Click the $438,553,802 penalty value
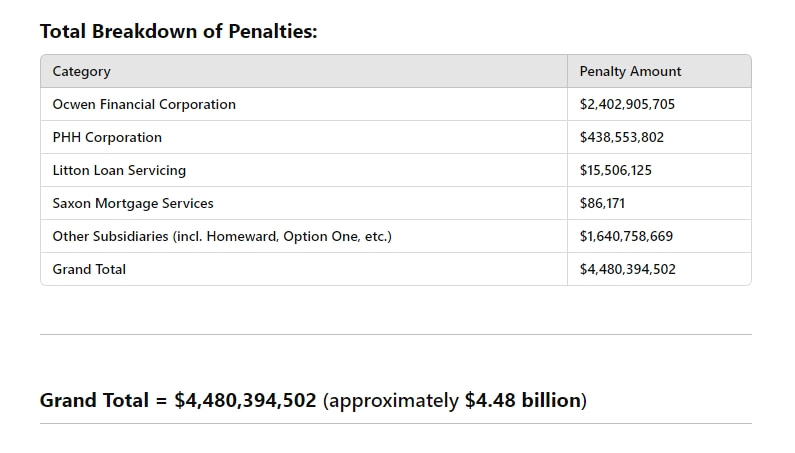The image size is (795, 453). point(622,137)
